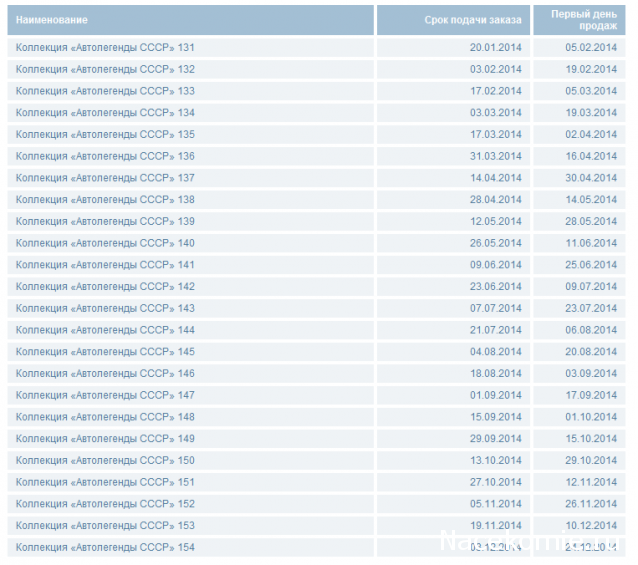Screen dimensions: 638x565
Task: Click the Первый день продаж column header
Action: [x=590, y=20]
